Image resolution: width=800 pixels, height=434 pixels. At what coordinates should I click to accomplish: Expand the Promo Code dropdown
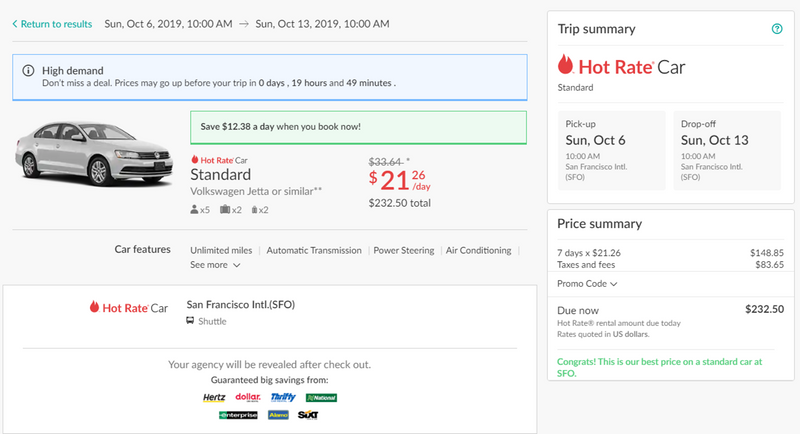587,284
